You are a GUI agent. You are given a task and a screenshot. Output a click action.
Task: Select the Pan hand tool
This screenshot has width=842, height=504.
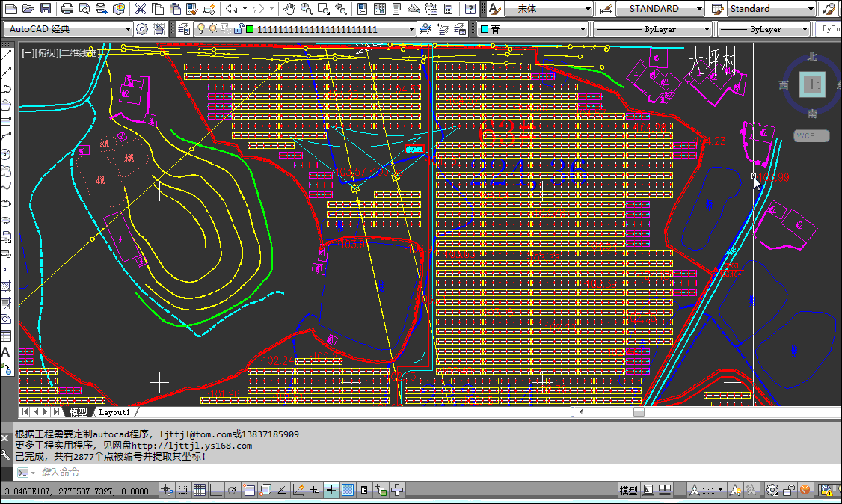[289, 9]
